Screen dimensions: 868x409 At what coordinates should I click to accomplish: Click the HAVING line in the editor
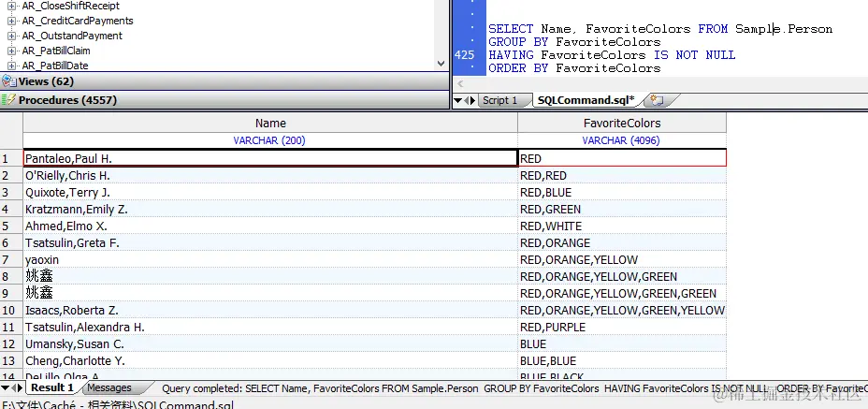point(612,55)
